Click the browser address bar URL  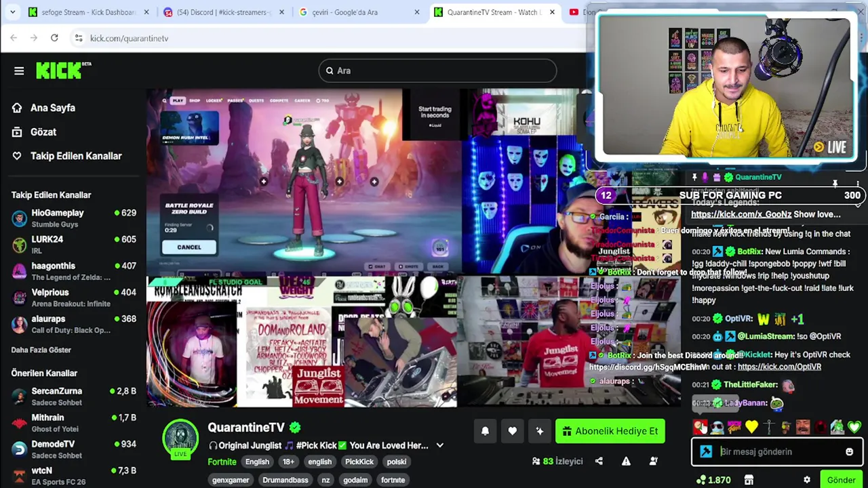coord(129,38)
